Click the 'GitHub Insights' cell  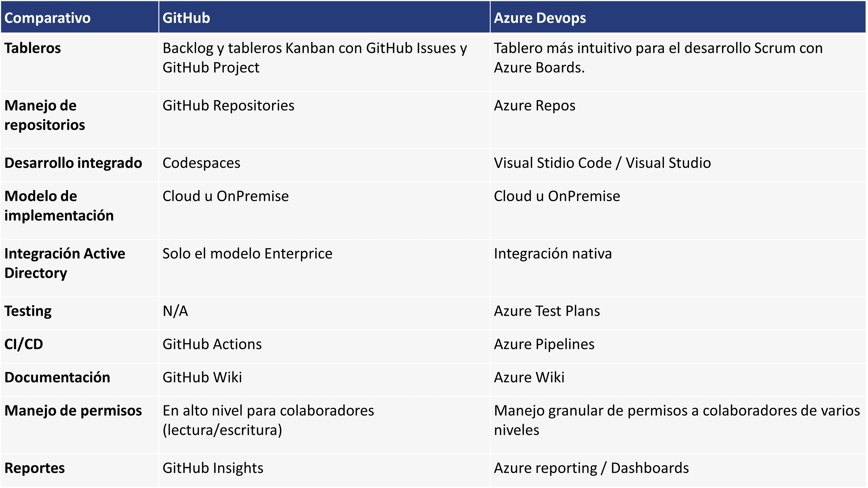(x=324, y=471)
